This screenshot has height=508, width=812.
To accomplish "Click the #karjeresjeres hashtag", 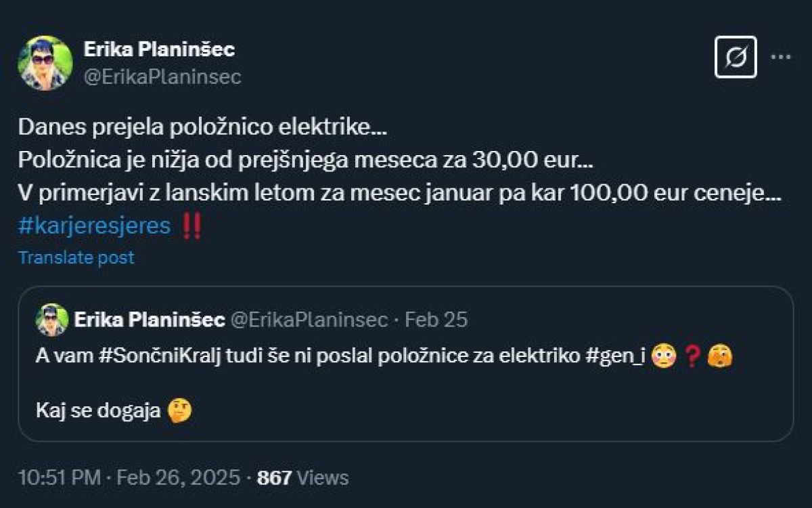I will pyautogui.click(x=94, y=226).
